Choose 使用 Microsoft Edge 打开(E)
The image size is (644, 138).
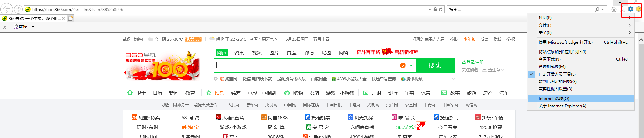pyautogui.click(x=581, y=42)
